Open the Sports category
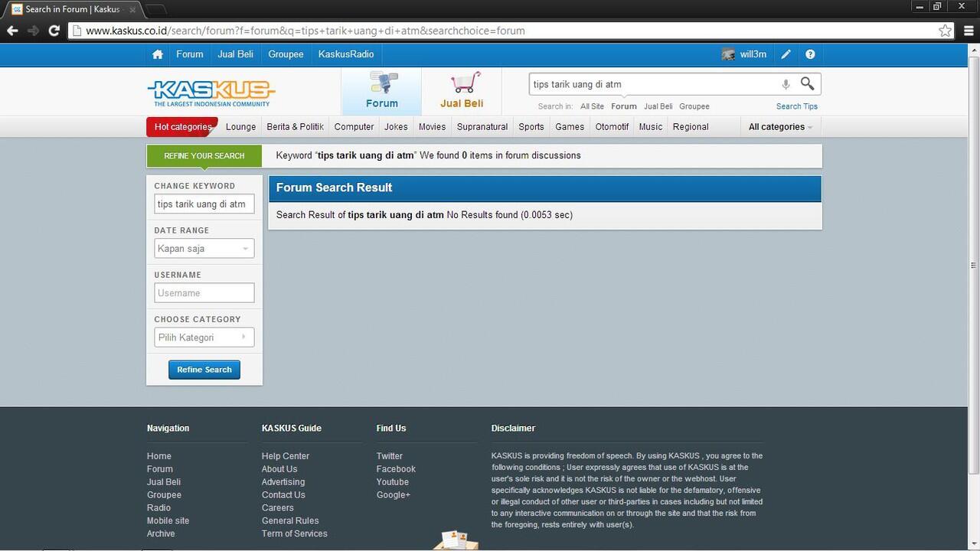Screen dimensions: 980x551 [x=531, y=127]
